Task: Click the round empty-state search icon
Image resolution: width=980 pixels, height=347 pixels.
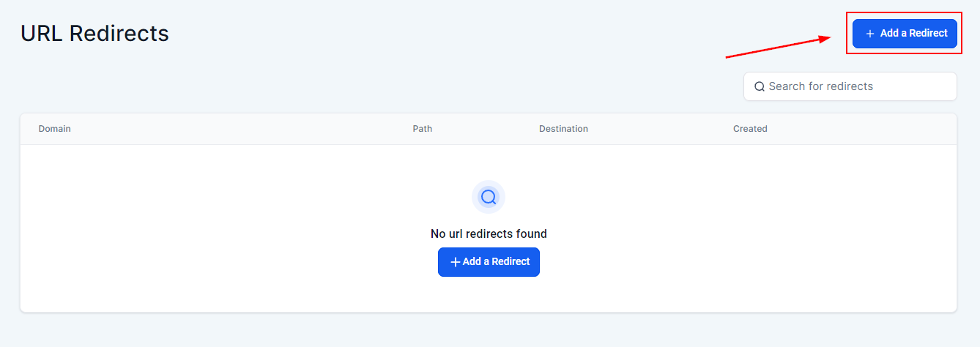Action: point(489,197)
